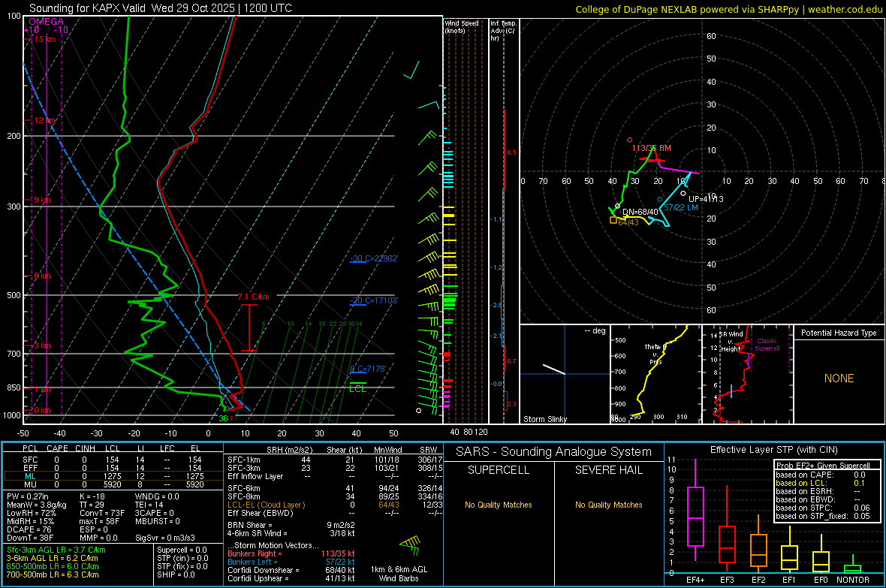The image size is (886, 588).
Task: Select the EFF parcel row
Action: [x=113, y=468]
